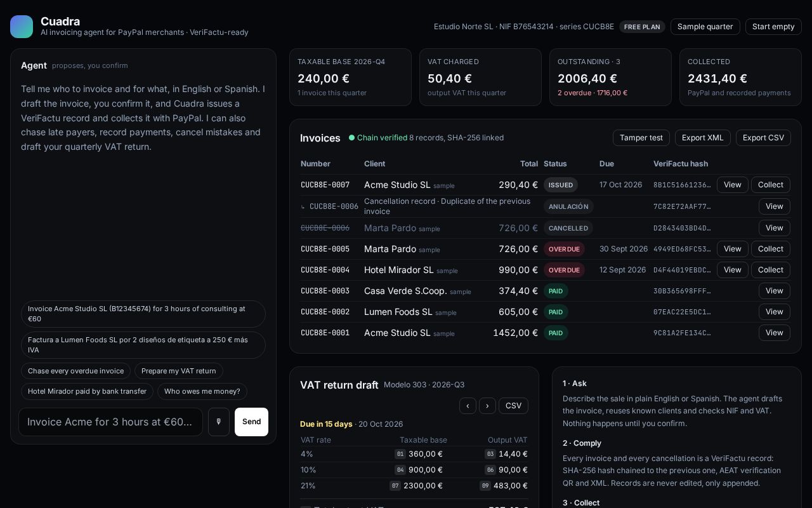The image size is (812, 508).
Task: Click the Cuadra gradient logo icon
Action: (x=22, y=27)
